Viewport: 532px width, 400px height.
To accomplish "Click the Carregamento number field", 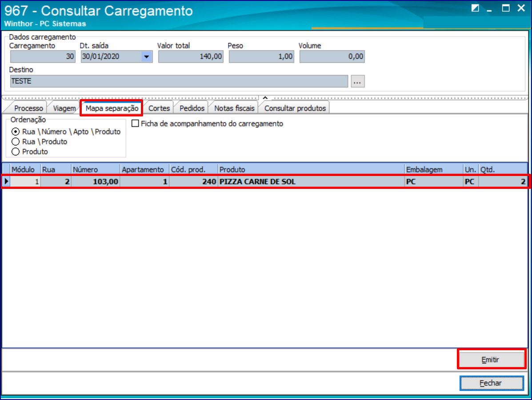I will (x=43, y=56).
